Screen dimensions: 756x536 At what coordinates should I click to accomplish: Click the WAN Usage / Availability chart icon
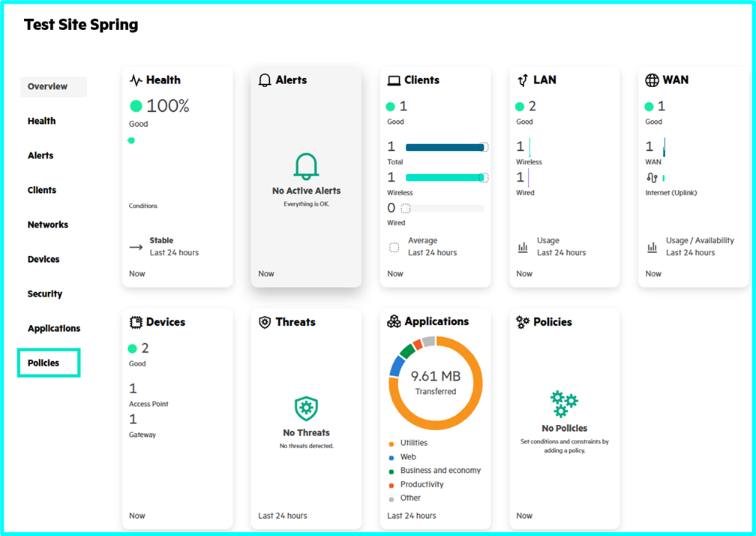pos(652,248)
